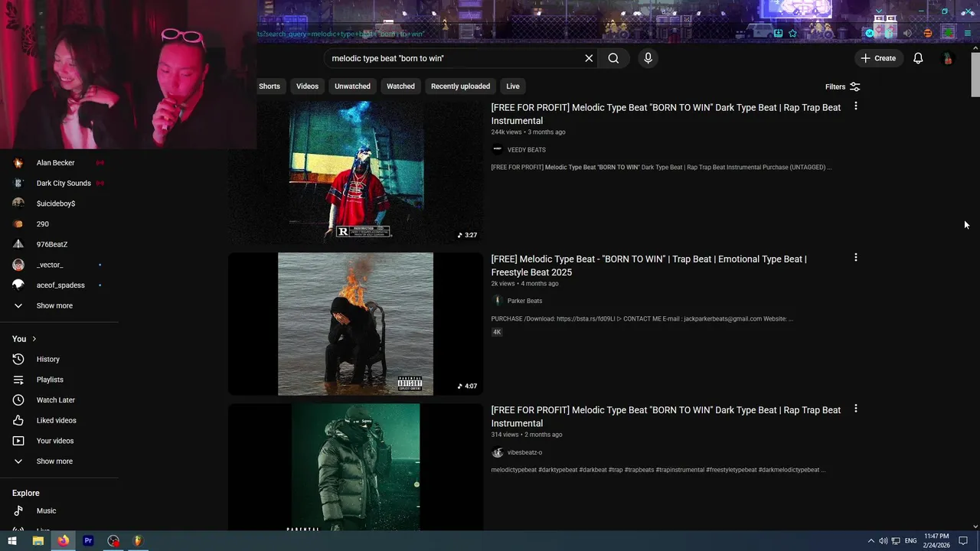Click the vibesbeatz-o channel avatar

(498, 452)
